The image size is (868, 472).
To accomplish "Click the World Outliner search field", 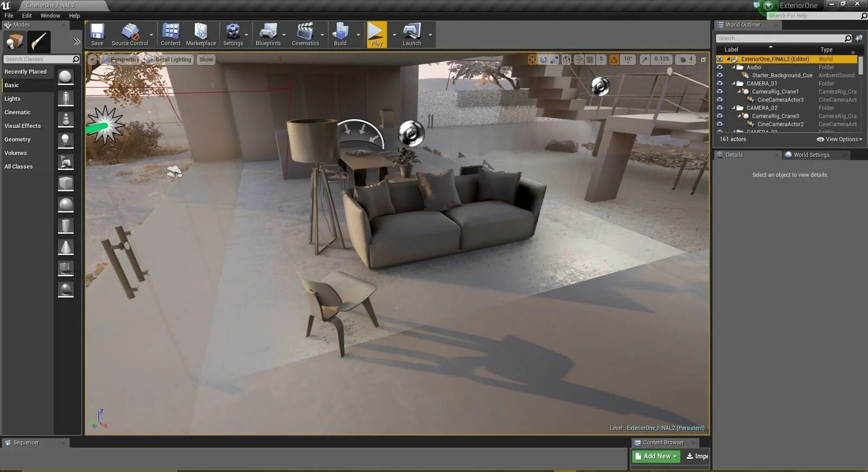I will [783, 38].
